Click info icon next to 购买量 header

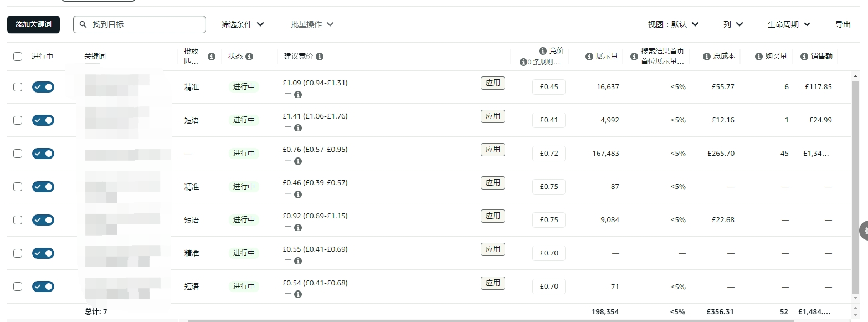pos(759,57)
